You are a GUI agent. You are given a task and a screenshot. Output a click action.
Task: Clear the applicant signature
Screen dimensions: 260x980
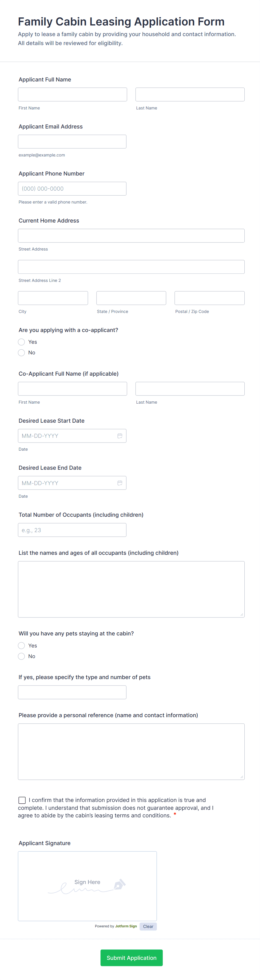tap(148, 926)
